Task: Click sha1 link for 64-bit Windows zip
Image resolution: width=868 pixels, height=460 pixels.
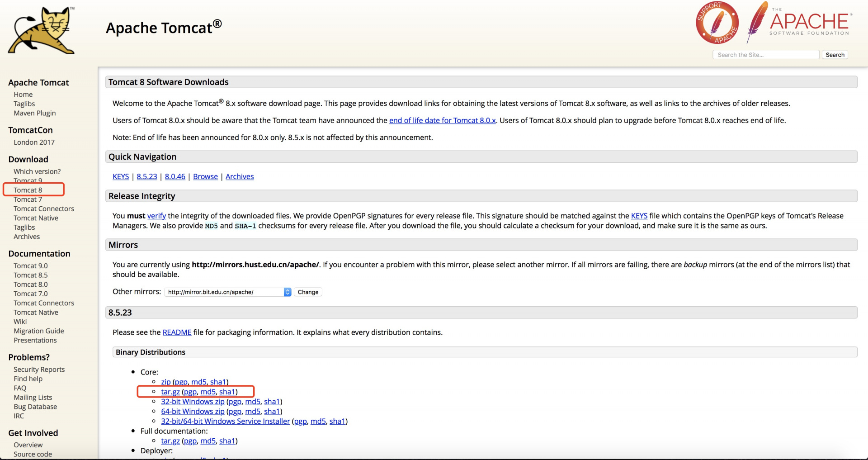Action: (272, 412)
